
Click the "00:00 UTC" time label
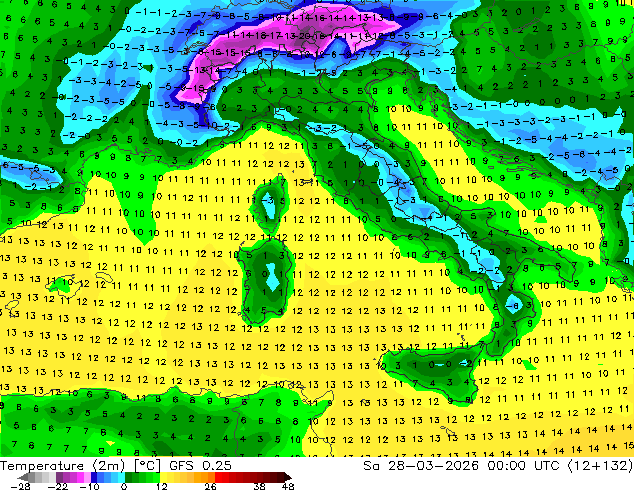523,466
